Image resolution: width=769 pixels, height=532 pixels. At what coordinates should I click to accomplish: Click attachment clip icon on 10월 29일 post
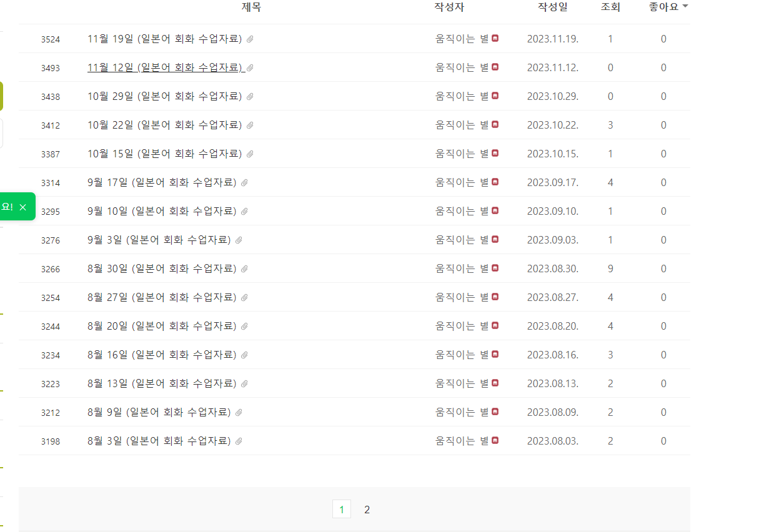click(250, 97)
